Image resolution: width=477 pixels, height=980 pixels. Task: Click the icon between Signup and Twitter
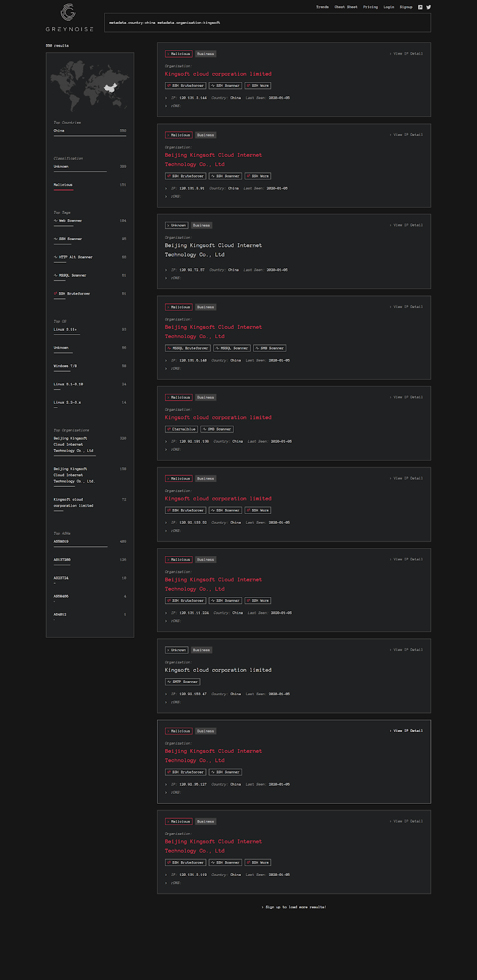[x=420, y=7]
